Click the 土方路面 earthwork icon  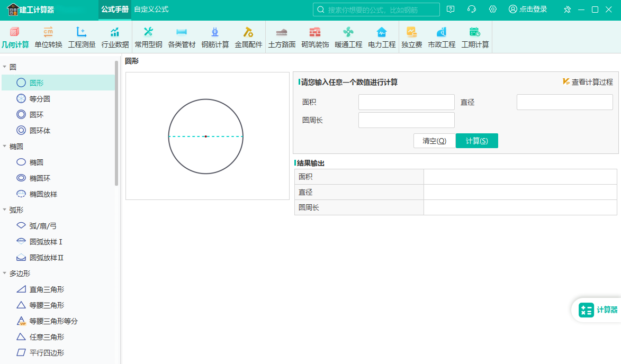(x=282, y=37)
